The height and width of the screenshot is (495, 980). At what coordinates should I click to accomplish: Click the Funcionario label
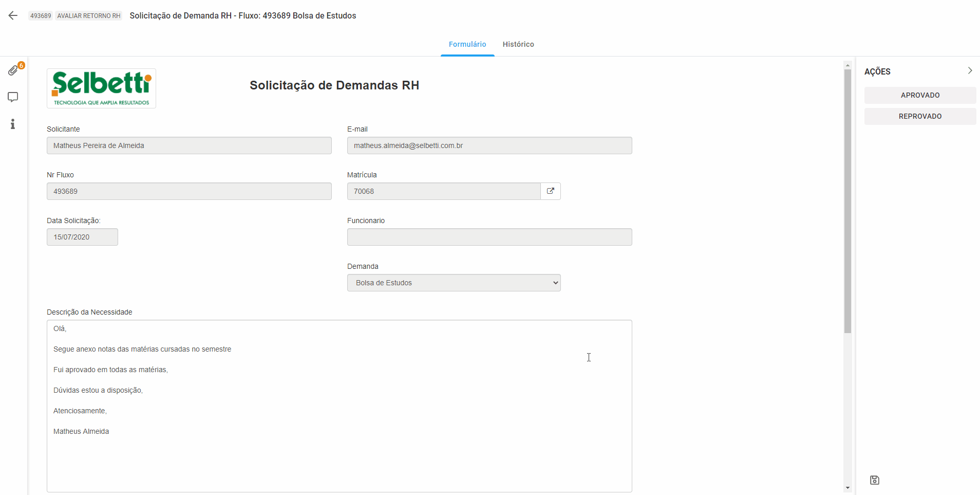(366, 221)
